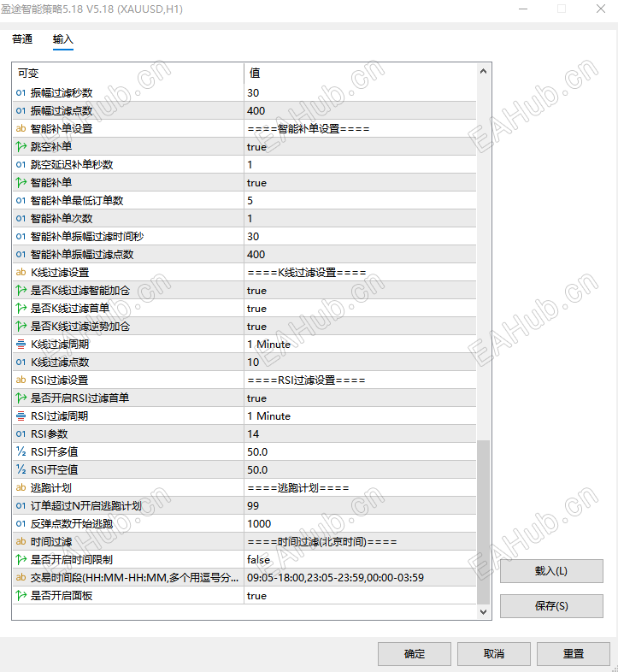618x672 pixels.
Task: Click integer icon of 振幅过滤秒数 row
Action: pos(21,92)
